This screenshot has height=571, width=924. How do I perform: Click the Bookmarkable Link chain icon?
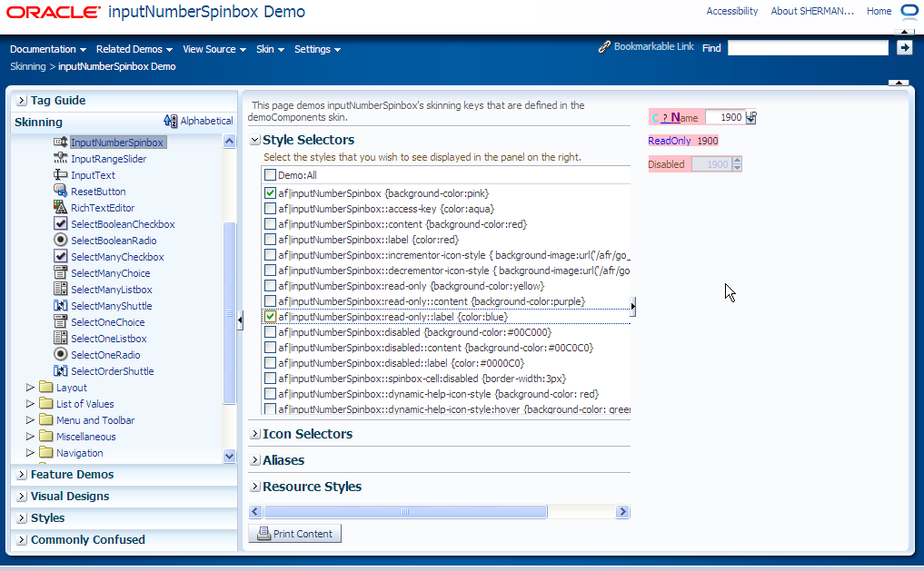[604, 47]
